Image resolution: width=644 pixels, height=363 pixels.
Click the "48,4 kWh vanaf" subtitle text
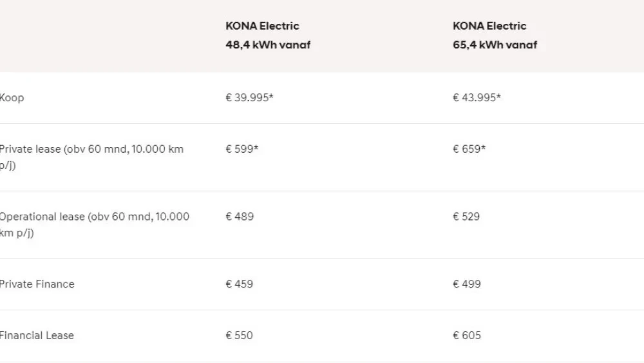268,45
